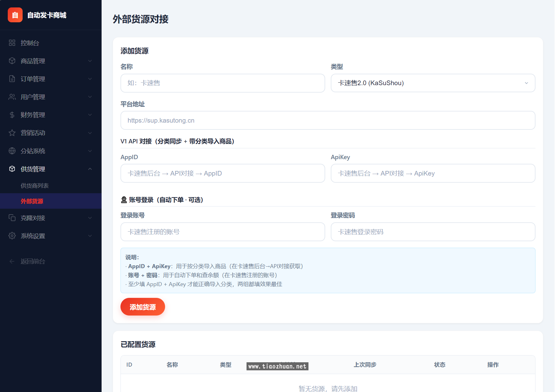Screen dimensions: 555x392
Task: Click the 营销活动 star icon
Action: tap(12, 133)
